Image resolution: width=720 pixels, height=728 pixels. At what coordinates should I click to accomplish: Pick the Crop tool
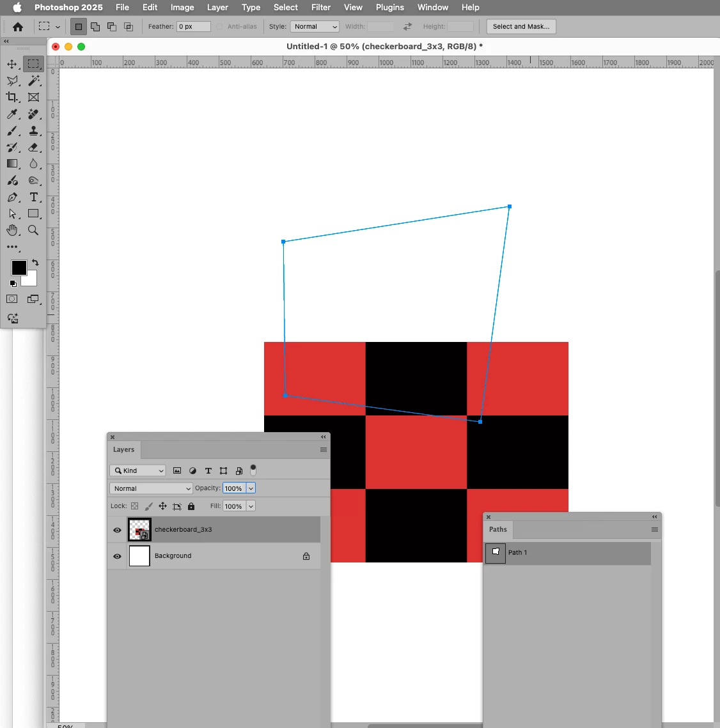click(x=12, y=97)
